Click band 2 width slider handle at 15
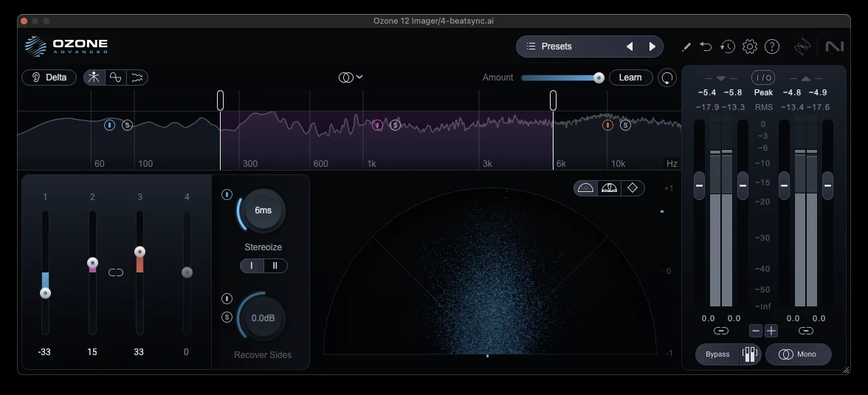Viewport: 868px width, 395px height. tap(92, 263)
